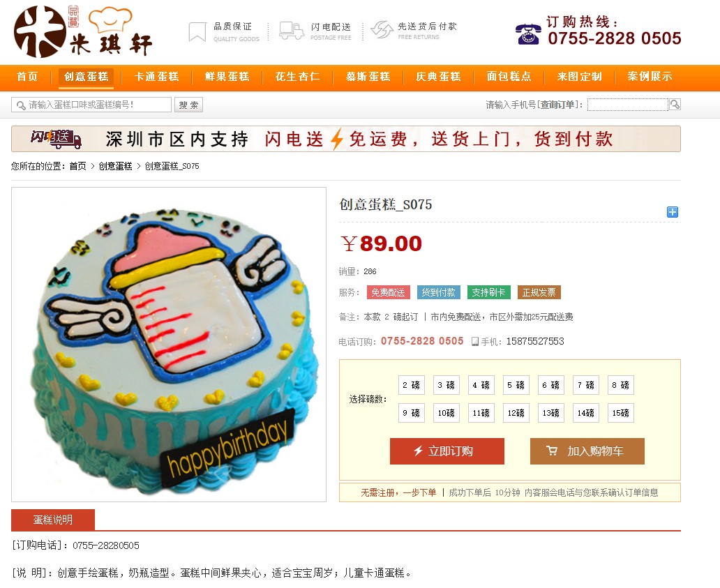
Task: Add cake to cart with 加入购物车
Action: pos(587,451)
